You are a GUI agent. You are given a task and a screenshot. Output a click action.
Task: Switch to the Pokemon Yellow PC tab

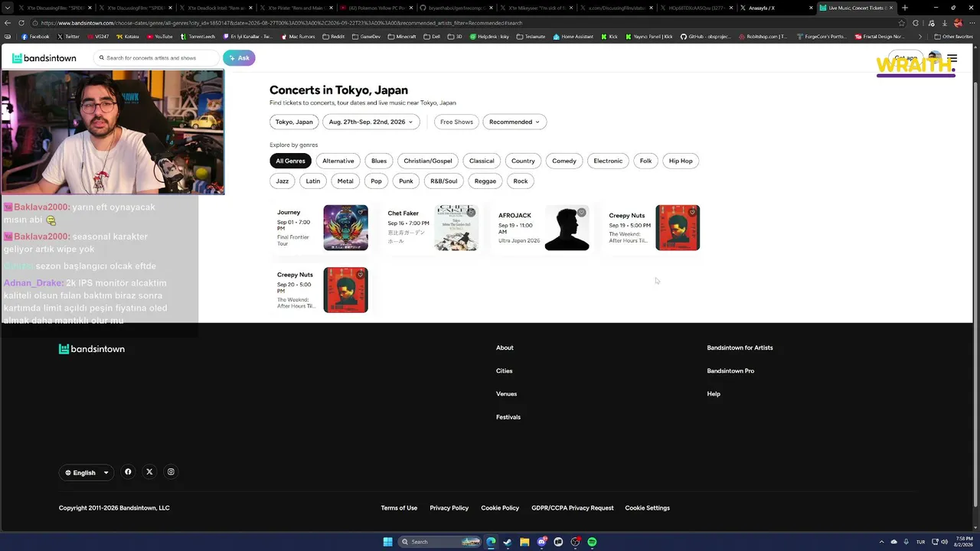pyautogui.click(x=375, y=8)
